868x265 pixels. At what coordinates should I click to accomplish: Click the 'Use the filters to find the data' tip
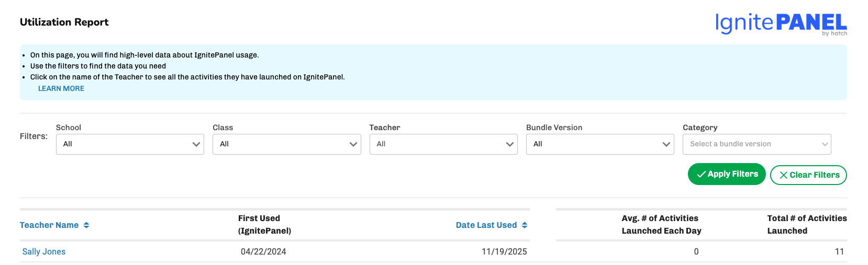[x=98, y=66]
